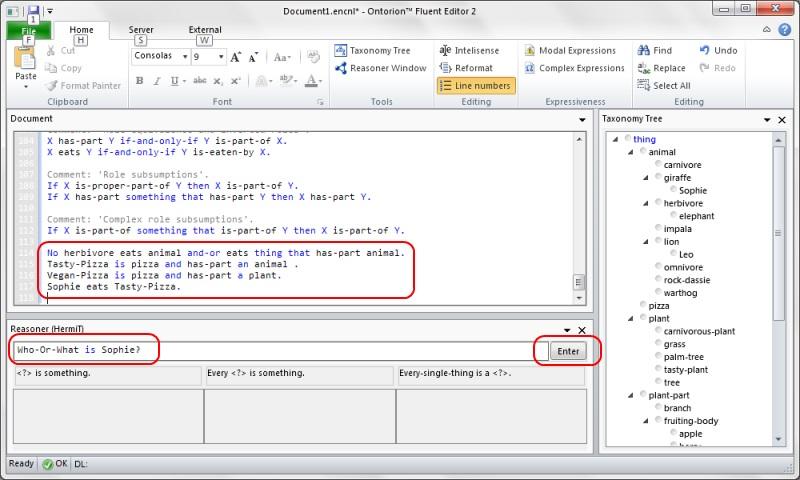800x480 pixels.
Task: Close the Reasoner panel
Action: [x=582, y=331]
